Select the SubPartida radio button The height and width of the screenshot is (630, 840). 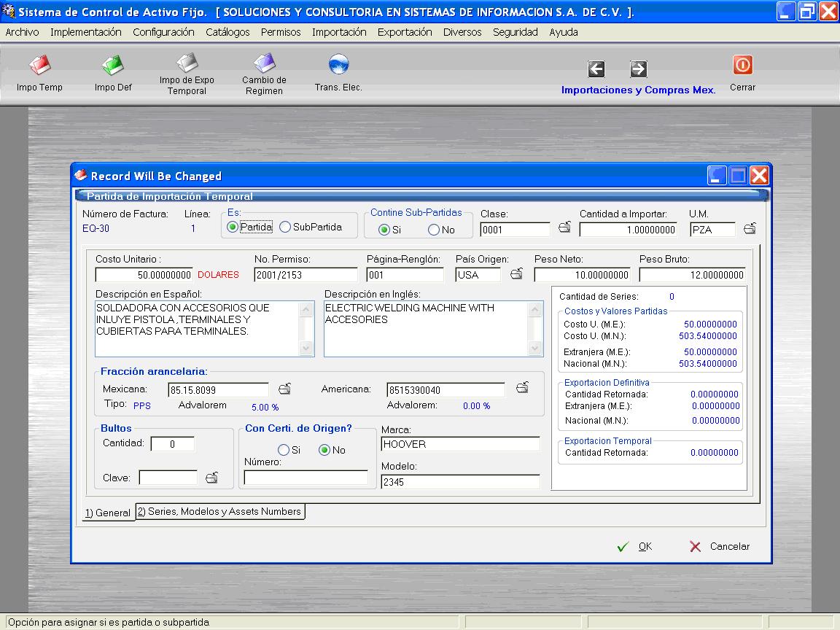pos(285,227)
